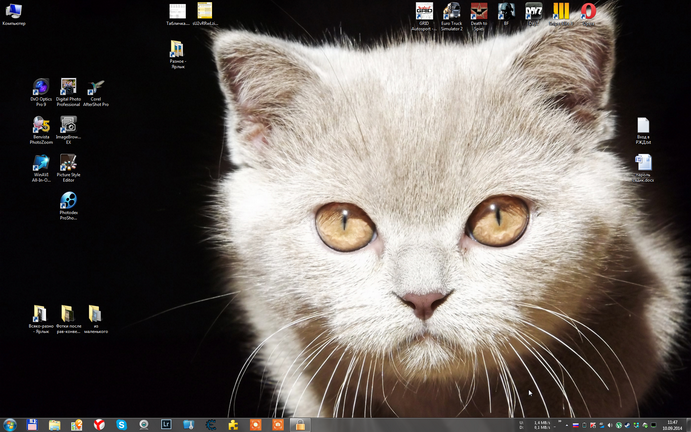Select the Picture Style Editor shortcut
This screenshot has height=432, width=691.
68,168
